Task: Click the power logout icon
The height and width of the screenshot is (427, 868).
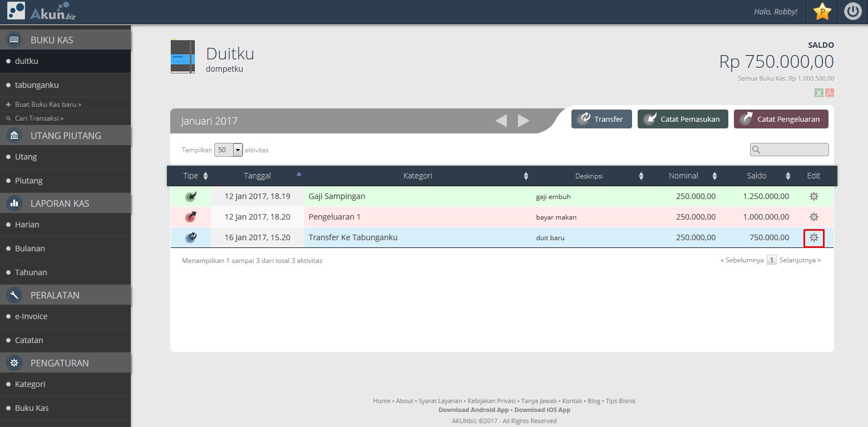Action: tap(853, 12)
